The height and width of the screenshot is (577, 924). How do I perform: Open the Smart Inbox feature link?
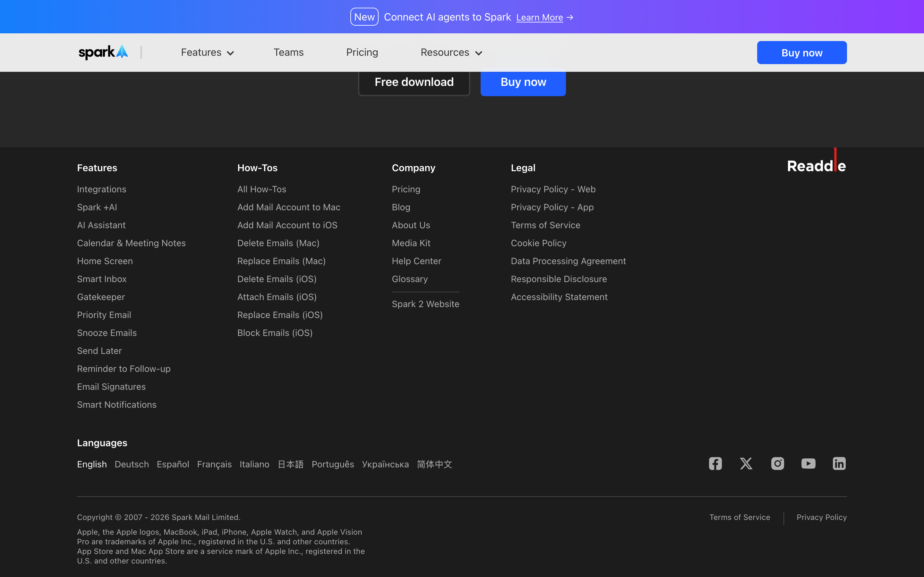pyautogui.click(x=102, y=279)
